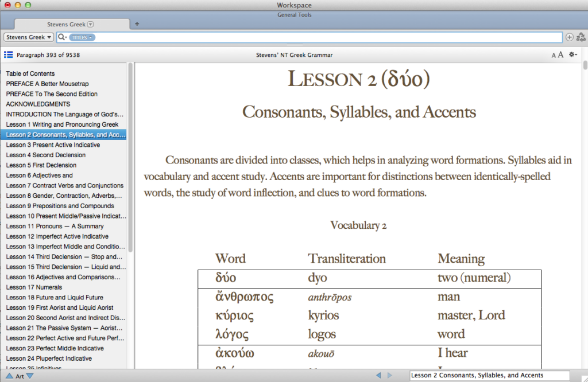The image size is (588, 382).
Task: Open the Stevens Greek module selector
Action: (x=29, y=37)
